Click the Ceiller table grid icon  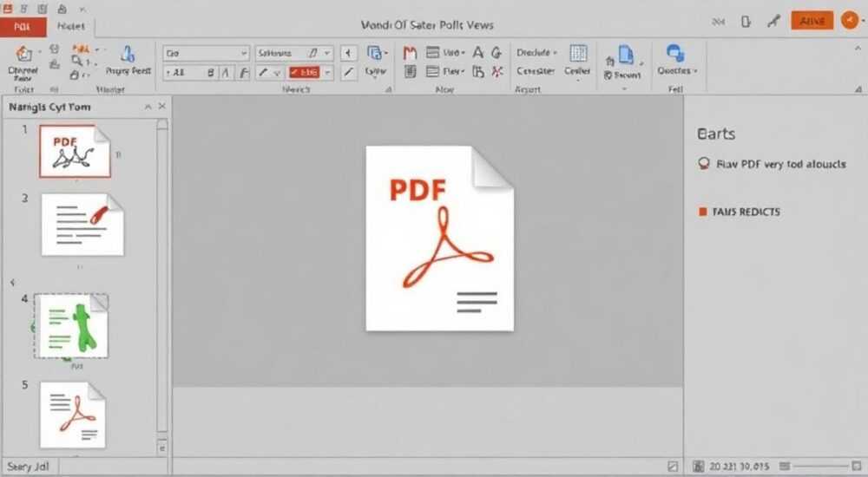pos(578,53)
